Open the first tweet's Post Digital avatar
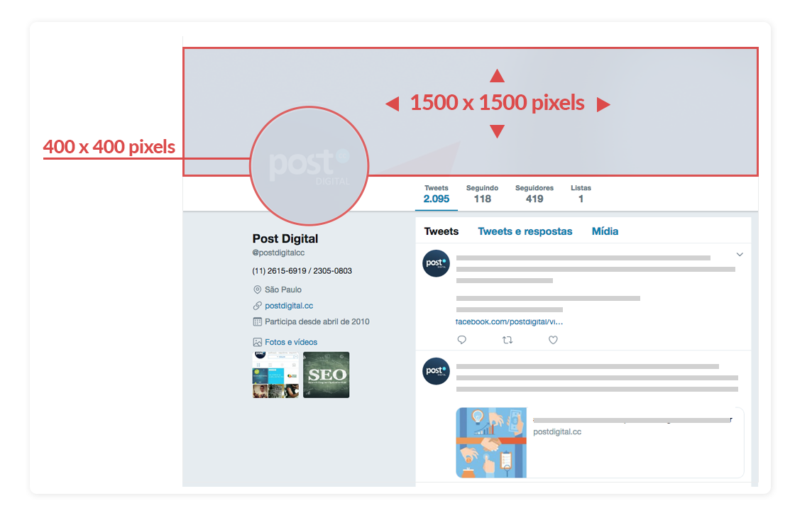 click(436, 263)
